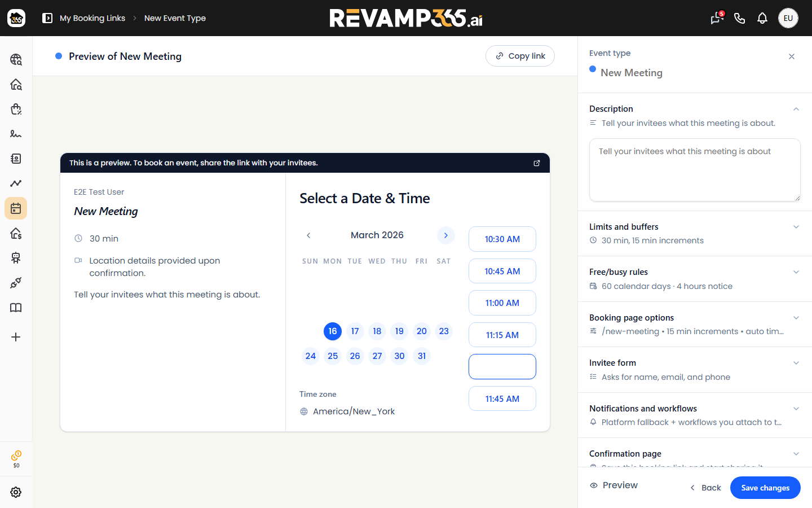Select March 18 on the calendar
The image size is (812, 508).
point(377,331)
